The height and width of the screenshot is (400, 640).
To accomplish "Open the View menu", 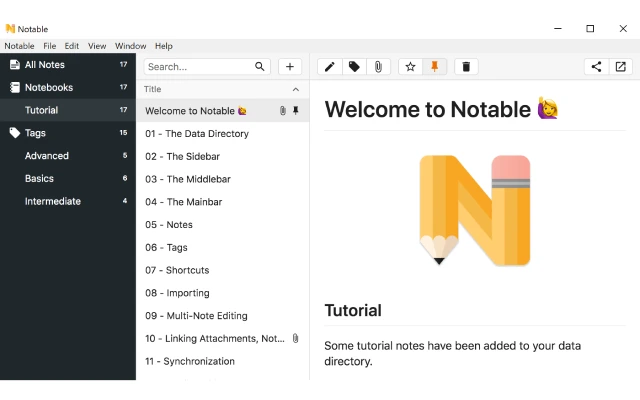I will coord(97,46).
